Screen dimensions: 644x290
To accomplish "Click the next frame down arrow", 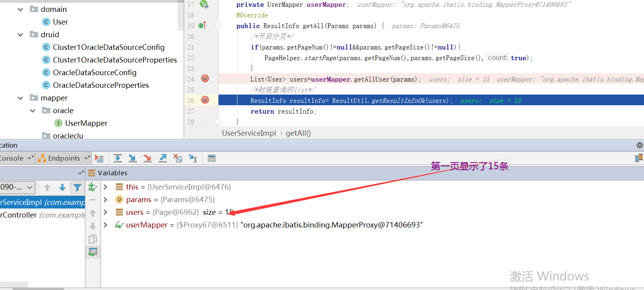I will pos(62,188).
